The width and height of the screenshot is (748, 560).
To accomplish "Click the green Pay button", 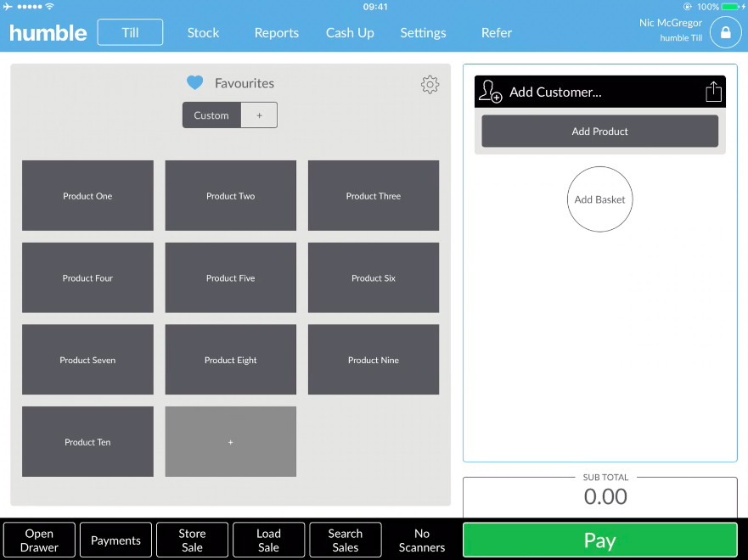I will 599,540.
